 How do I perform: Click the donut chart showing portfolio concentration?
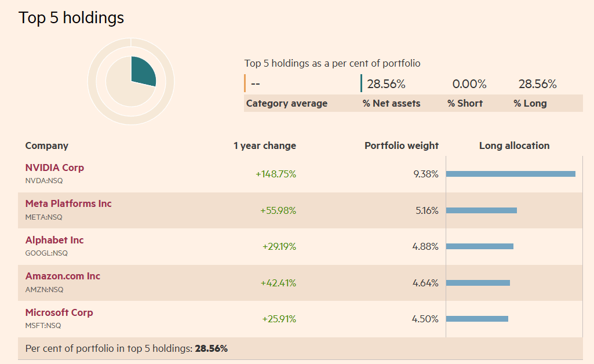click(130, 81)
